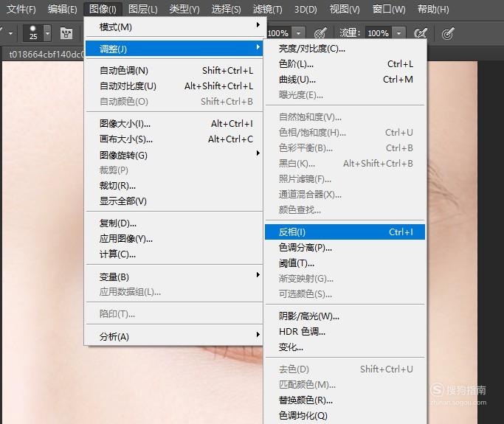
Task: Open 画布大小(S)... dialog
Action: click(174, 139)
